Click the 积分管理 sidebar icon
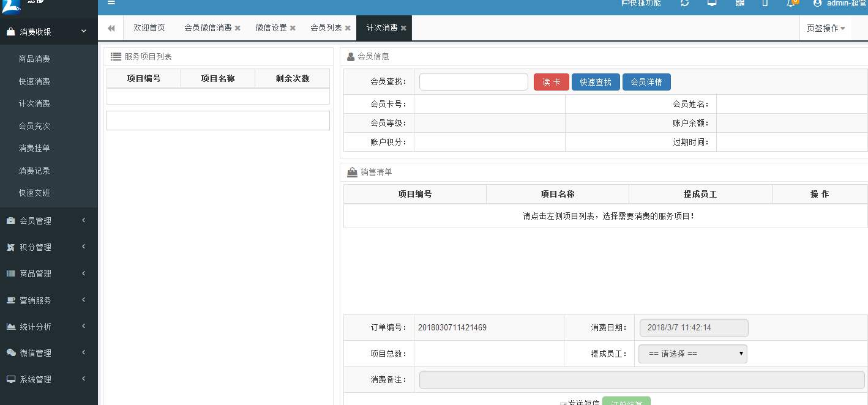Screen dimensions: 868x405 10,247
